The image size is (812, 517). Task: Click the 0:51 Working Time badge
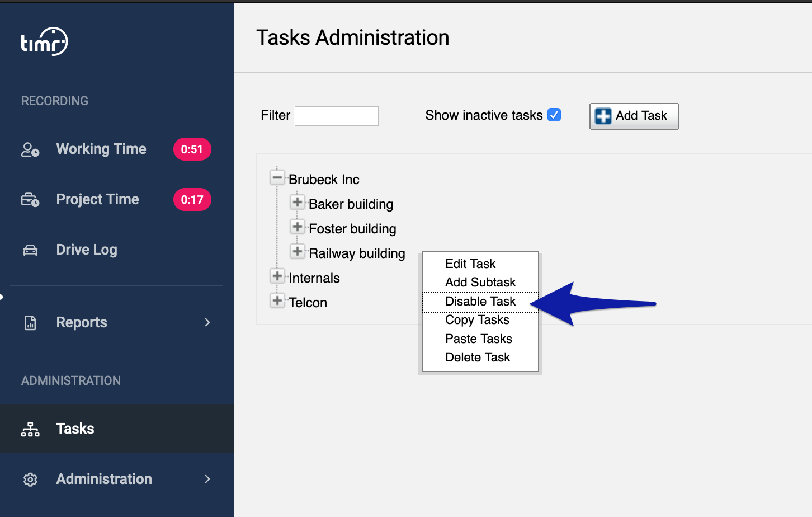point(192,149)
